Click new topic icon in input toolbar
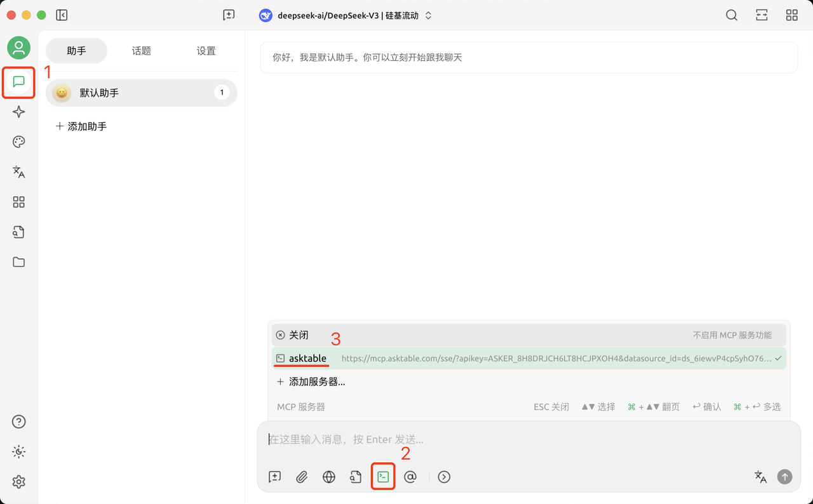Screen dimensions: 813x504 tap(274, 477)
